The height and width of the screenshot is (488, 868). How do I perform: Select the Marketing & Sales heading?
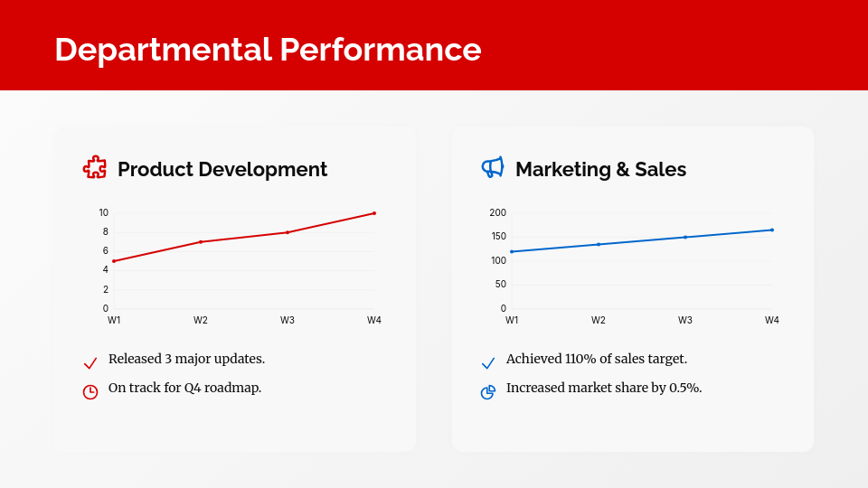point(600,169)
